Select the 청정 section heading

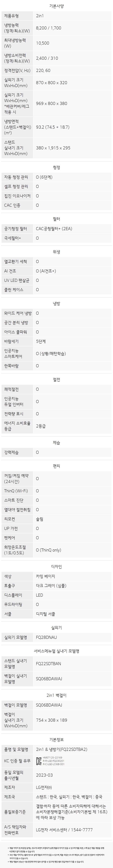click(56, 168)
